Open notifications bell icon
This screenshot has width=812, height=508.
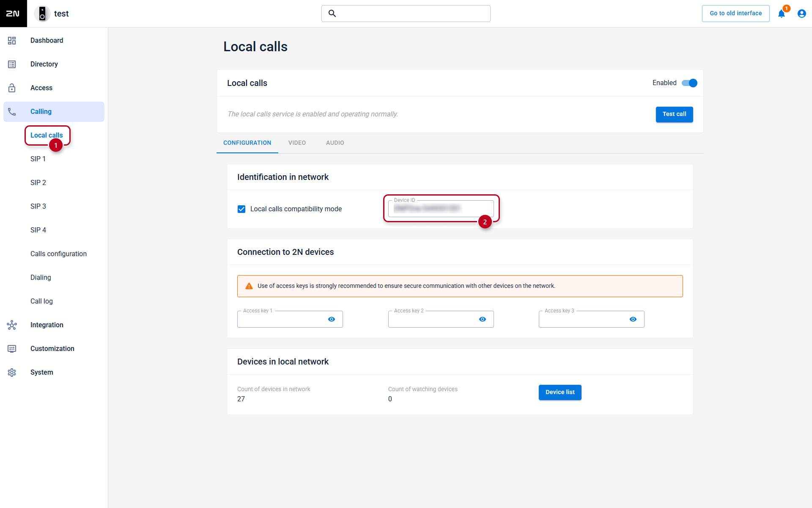point(782,14)
